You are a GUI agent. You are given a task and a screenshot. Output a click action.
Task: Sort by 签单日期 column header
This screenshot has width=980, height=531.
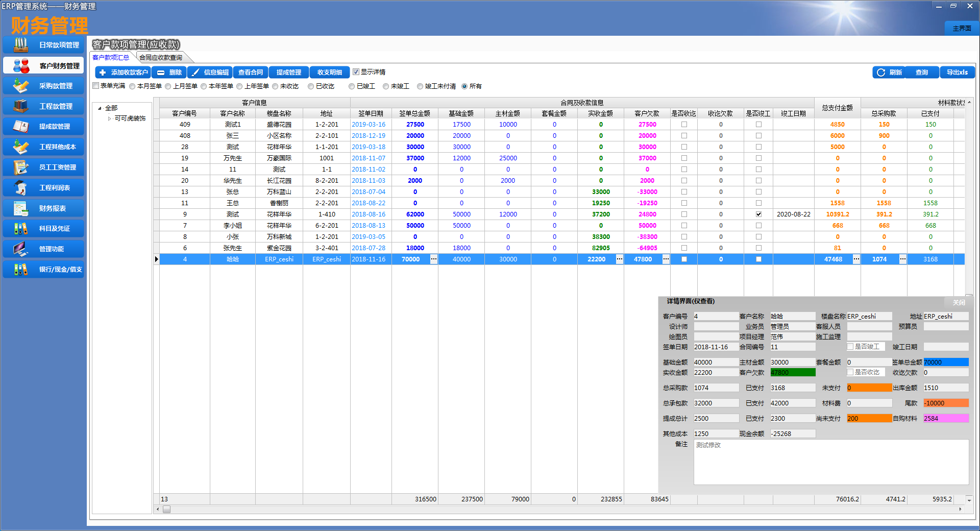point(371,113)
